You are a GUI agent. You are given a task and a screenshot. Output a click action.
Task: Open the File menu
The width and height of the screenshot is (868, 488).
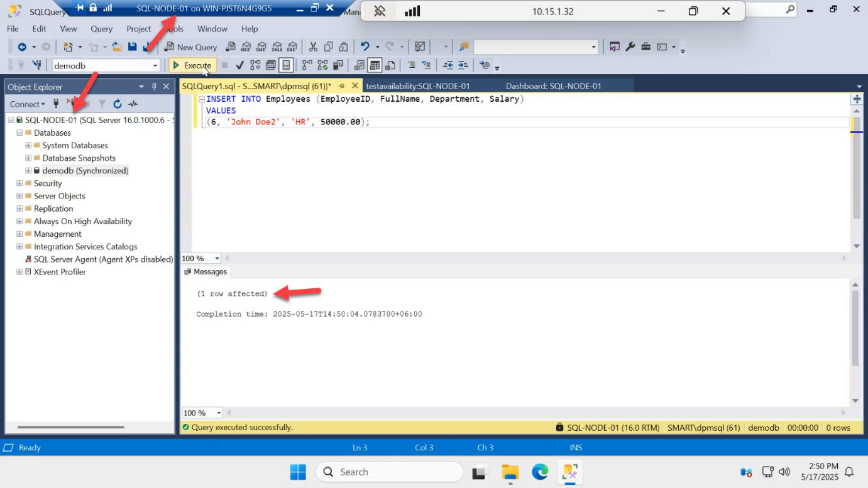coord(13,29)
